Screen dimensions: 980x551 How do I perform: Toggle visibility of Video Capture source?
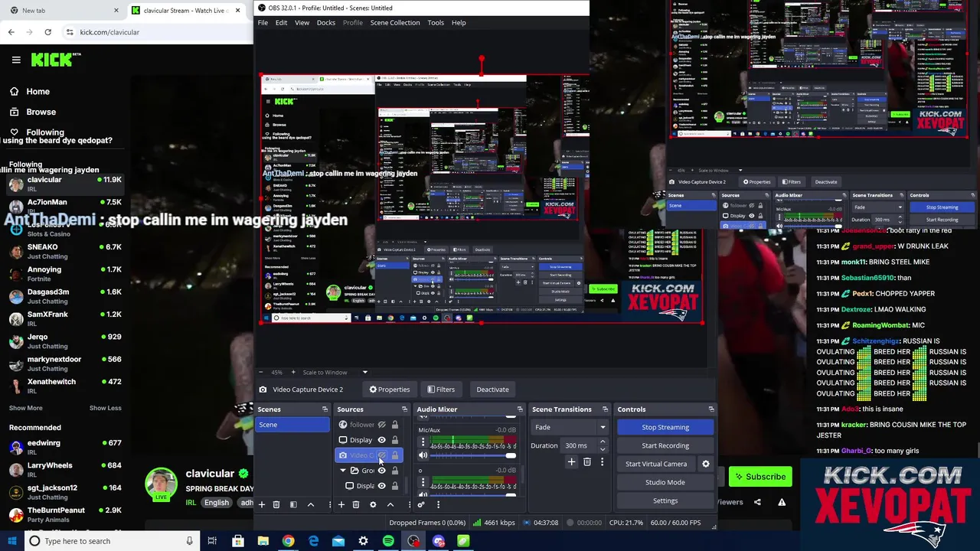click(381, 455)
